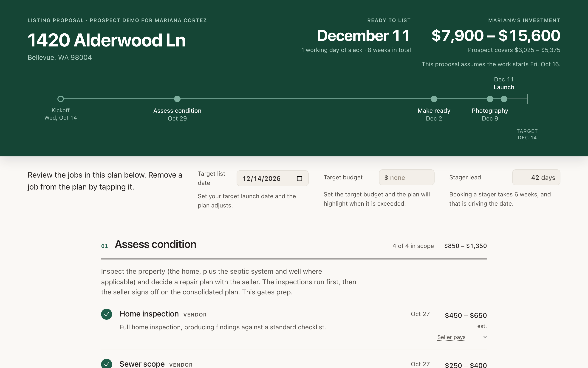The image size is (588, 368).
Task: Uncheck the Home inspection job
Action: (106, 314)
